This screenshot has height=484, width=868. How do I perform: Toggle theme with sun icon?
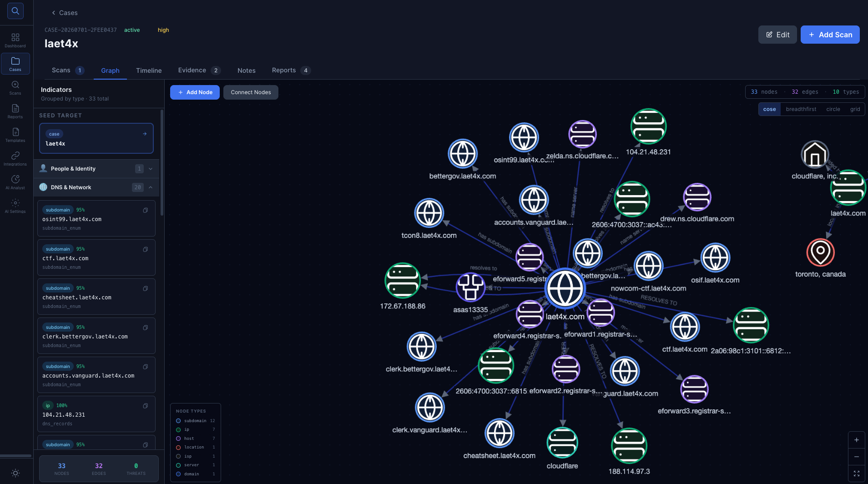coord(15,473)
